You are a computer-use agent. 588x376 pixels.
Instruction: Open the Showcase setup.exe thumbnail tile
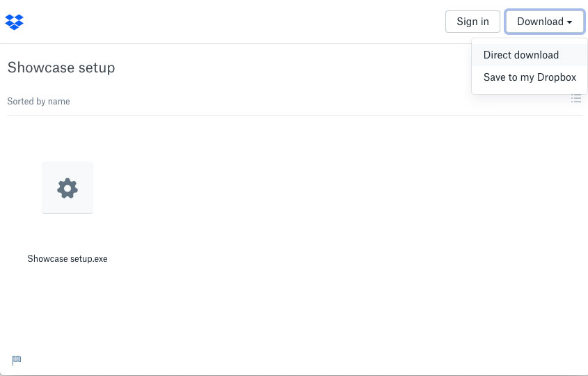pyautogui.click(x=67, y=187)
